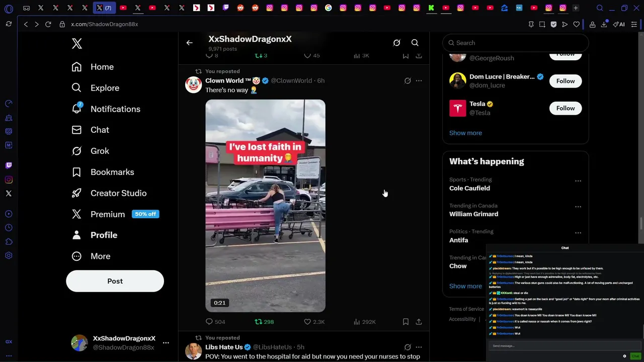The width and height of the screenshot is (644, 362).
Task: Switch to the Kick browser tab
Action: tap(431, 8)
